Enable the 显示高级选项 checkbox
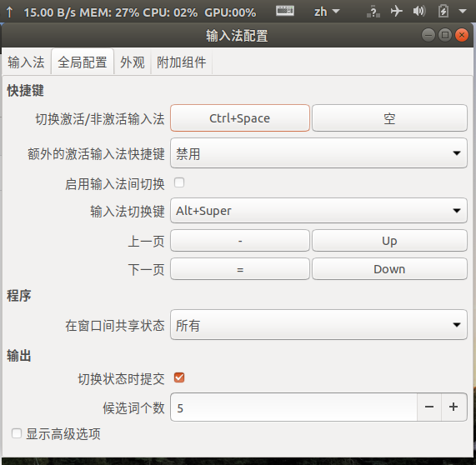 coord(17,433)
